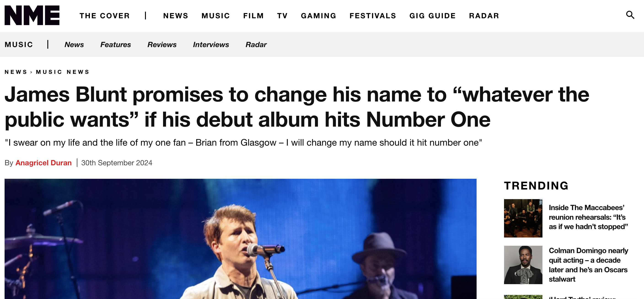The width and height of the screenshot is (644, 299).
Task: Open the search magnifier icon
Action: coord(630,15)
